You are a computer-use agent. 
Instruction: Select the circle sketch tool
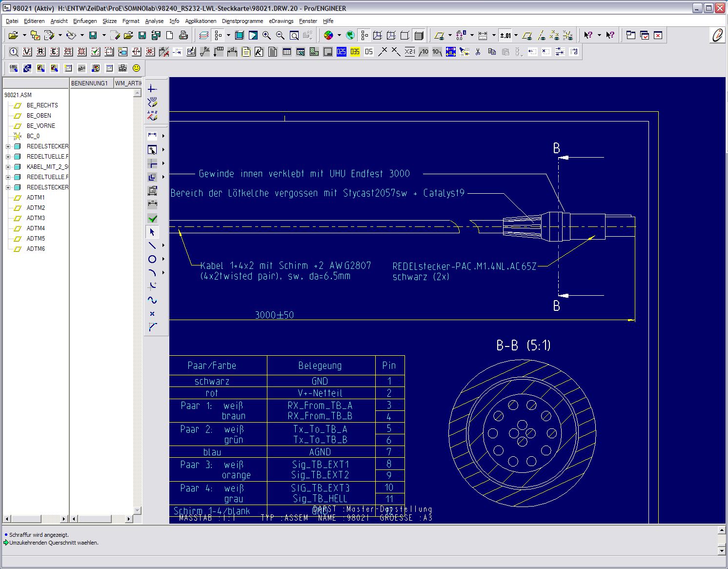152,259
